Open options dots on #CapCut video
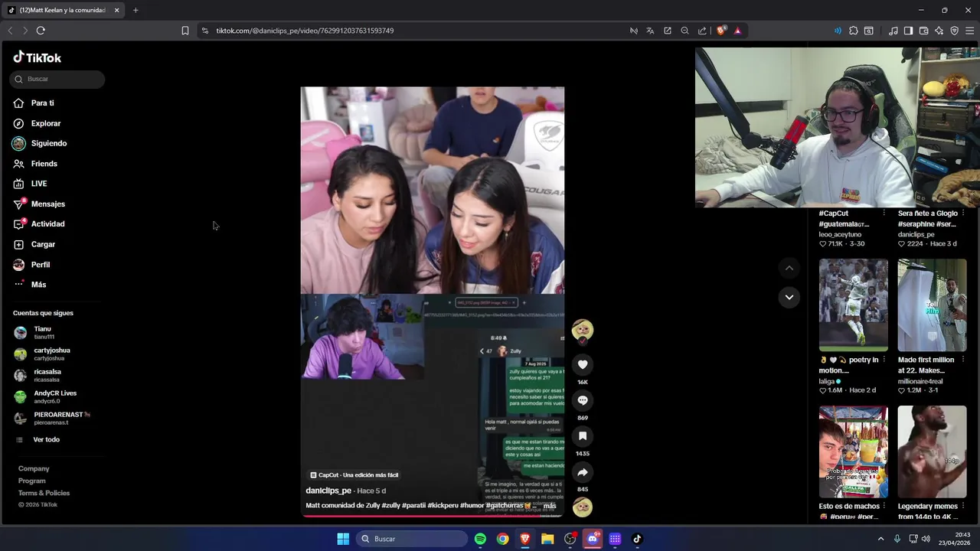Screen dimensions: 980x551 click(x=884, y=213)
